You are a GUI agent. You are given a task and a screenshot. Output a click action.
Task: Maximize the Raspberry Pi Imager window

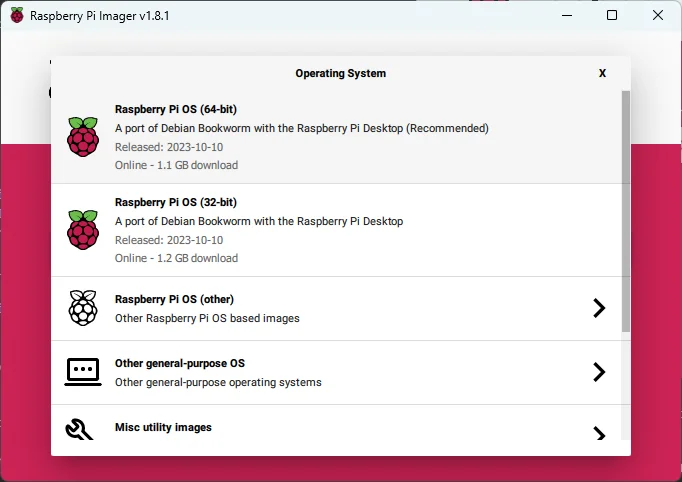[612, 16]
